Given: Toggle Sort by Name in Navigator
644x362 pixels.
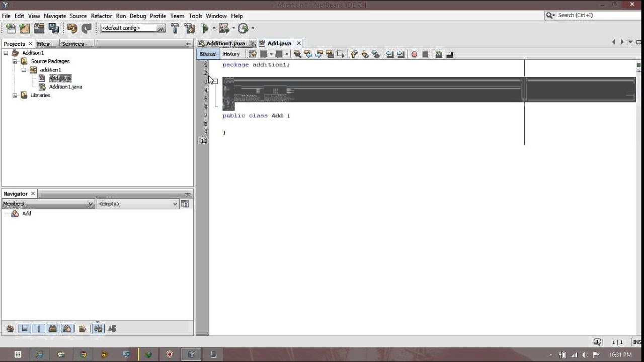Looking at the screenshot, I should click(x=98, y=328).
